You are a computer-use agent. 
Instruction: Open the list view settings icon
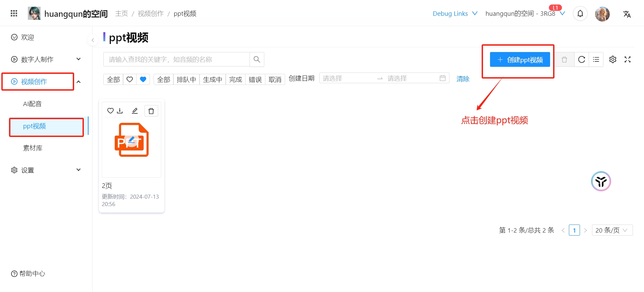point(596,59)
